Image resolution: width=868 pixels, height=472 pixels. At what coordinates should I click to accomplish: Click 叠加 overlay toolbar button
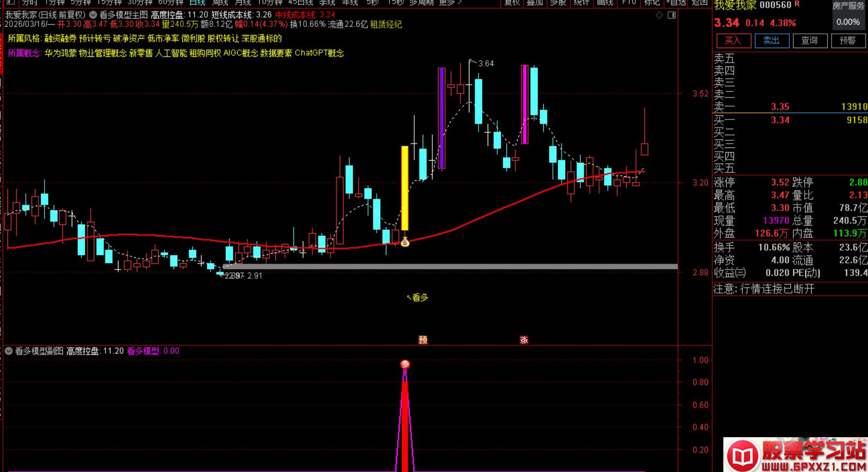(x=535, y=3)
